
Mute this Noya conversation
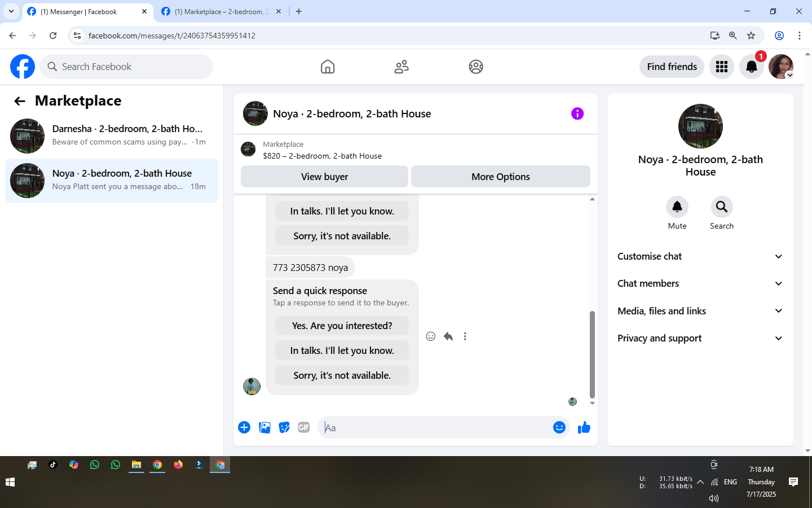677,207
